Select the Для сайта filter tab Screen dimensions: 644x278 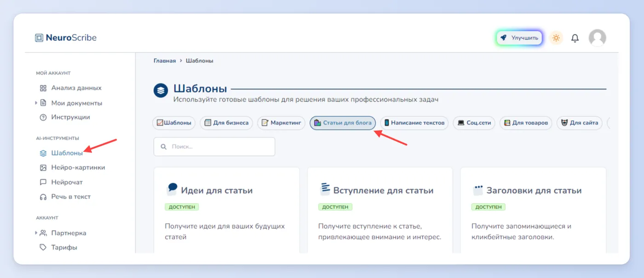(x=579, y=123)
